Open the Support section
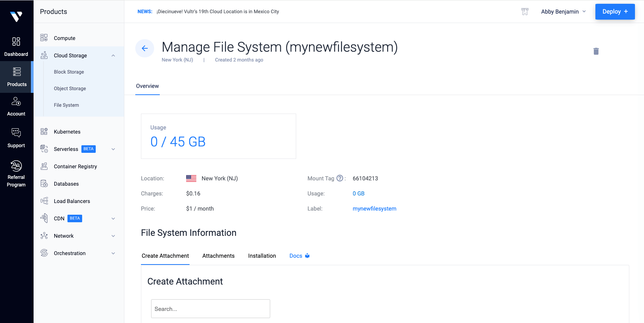This screenshot has width=644, height=323. coord(16,138)
